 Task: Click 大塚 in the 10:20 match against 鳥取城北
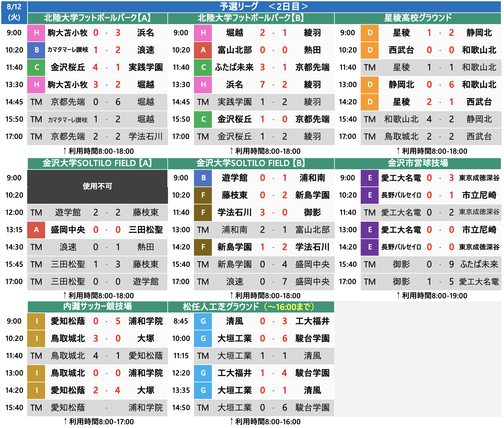click(x=145, y=338)
